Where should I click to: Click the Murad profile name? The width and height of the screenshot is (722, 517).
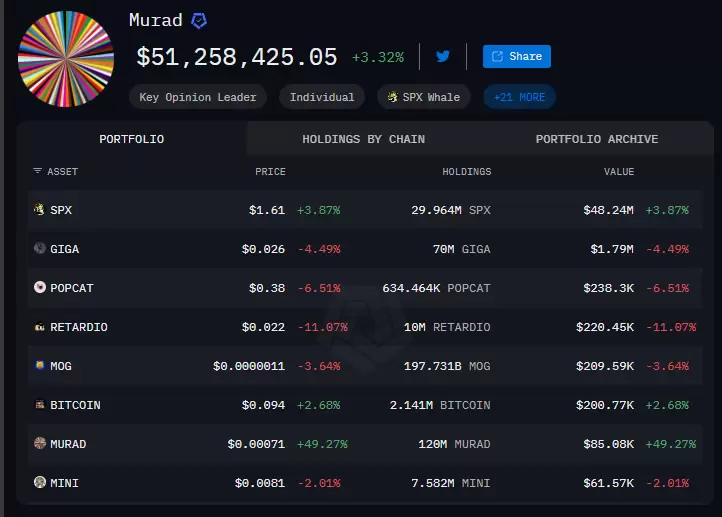(x=156, y=21)
